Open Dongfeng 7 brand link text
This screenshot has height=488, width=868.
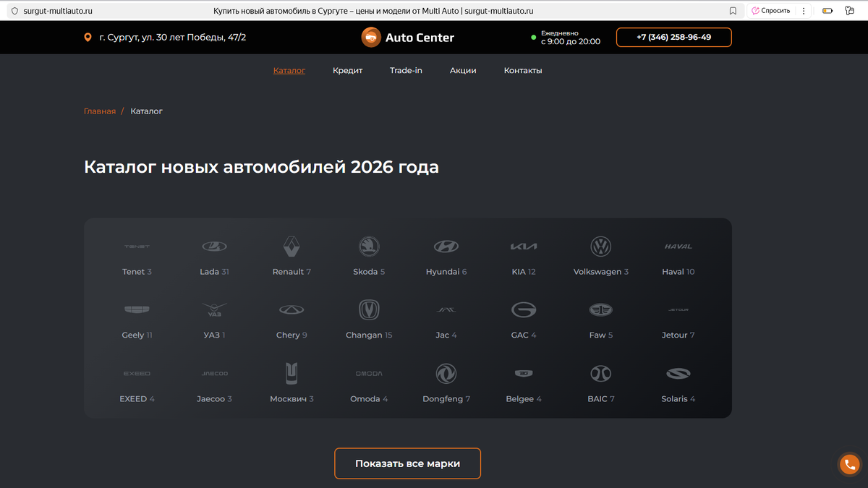tap(446, 399)
